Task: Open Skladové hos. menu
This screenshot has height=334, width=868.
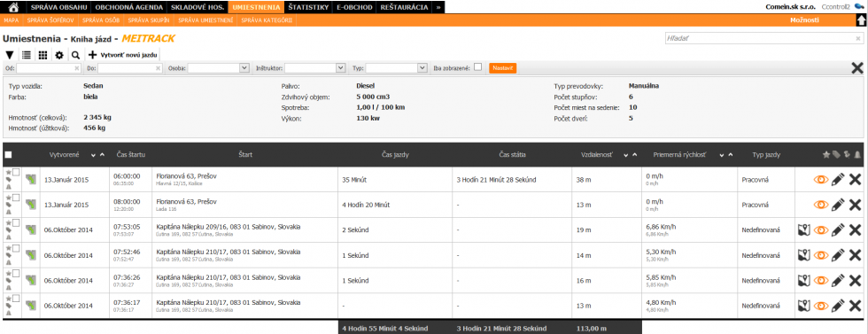Action: pos(198,7)
